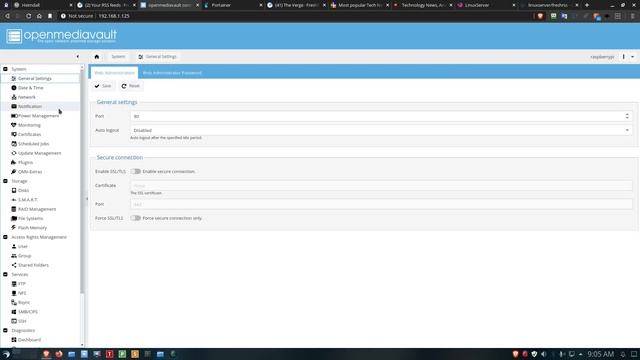Collapse the Services tree section
This screenshot has width=640, height=360.
5,274
